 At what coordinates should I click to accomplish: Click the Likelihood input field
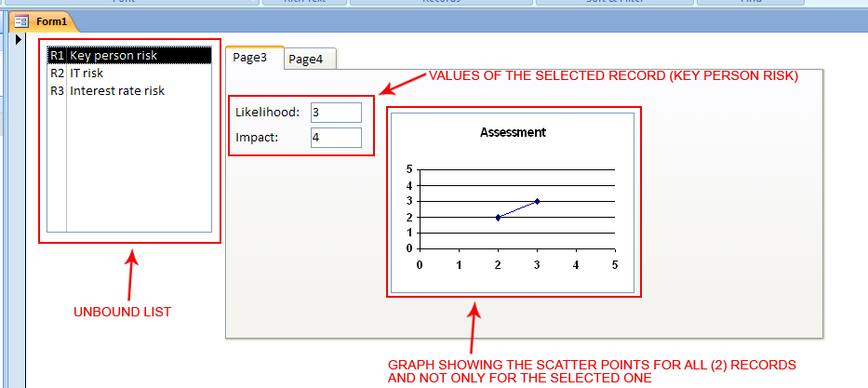tap(336, 113)
